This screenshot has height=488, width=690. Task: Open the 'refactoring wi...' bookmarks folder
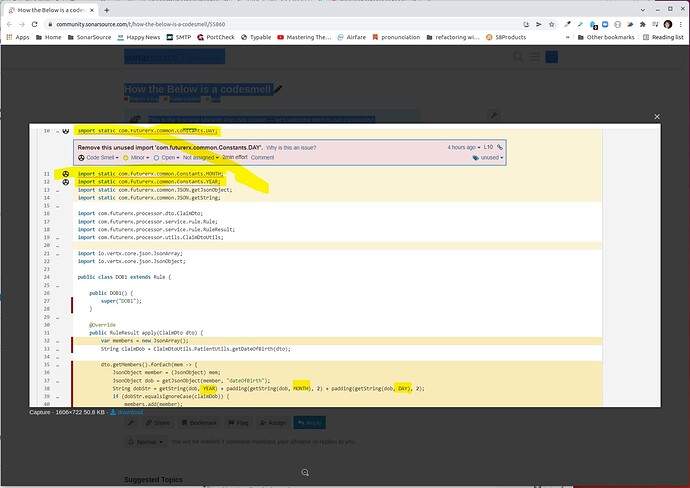pyautogui.click(x=453, y=37)
